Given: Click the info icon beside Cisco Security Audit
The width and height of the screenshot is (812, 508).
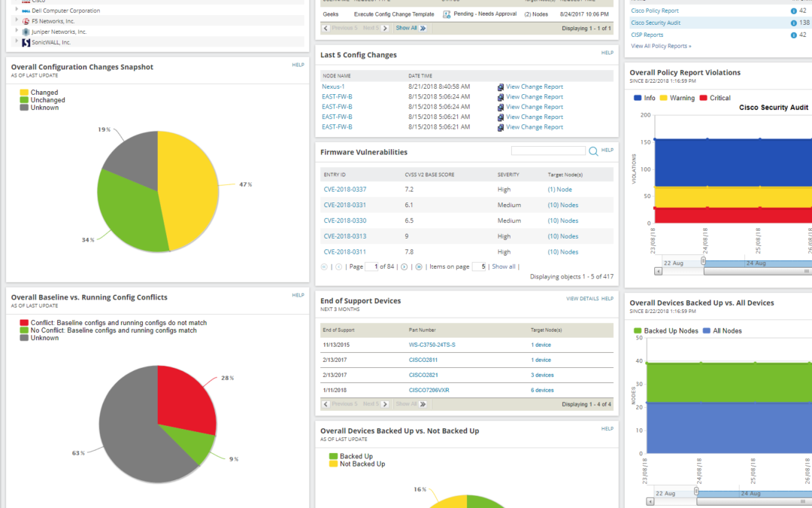Looking at the screenshot, I should 793,23.
